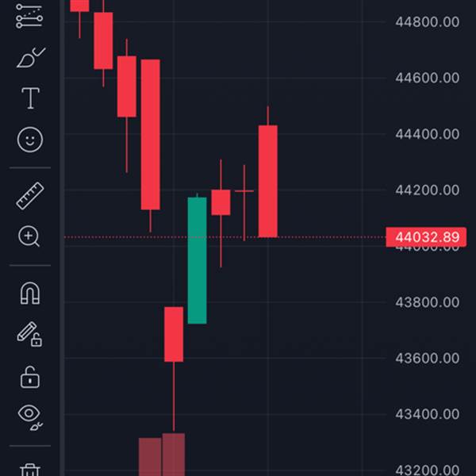Click the 44800.00 price axis label
Screen dimensions: 476x476
click(427, 22)
